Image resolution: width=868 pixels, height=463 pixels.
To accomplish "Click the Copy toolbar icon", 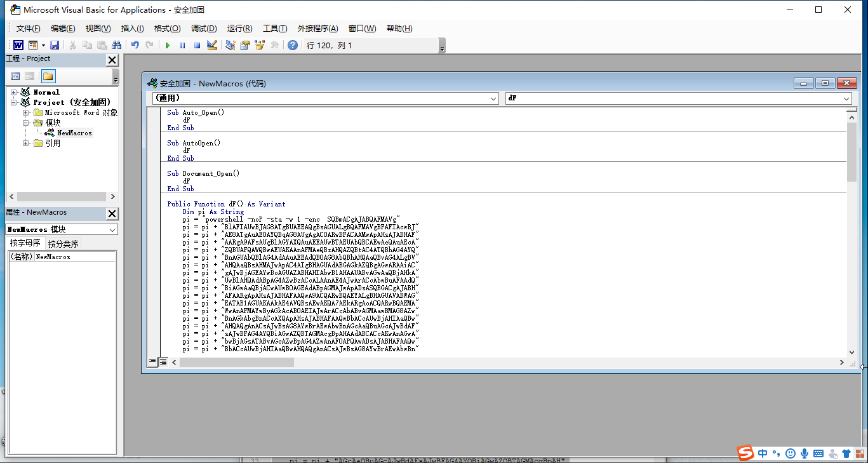I will pos(87,45).
